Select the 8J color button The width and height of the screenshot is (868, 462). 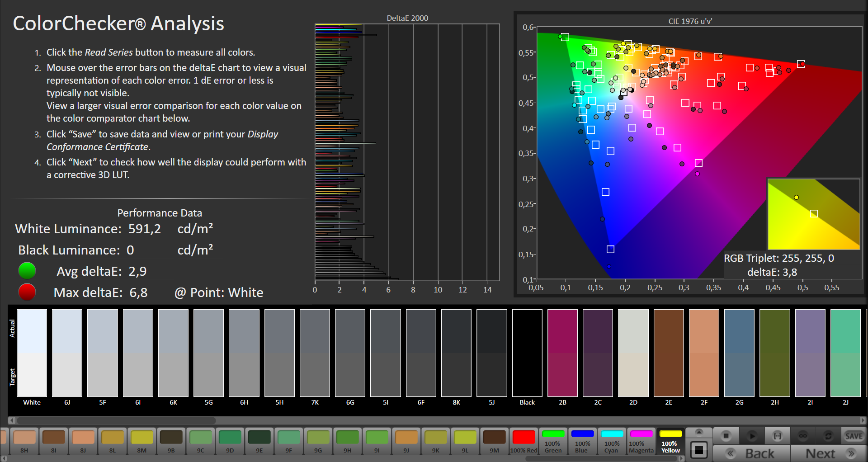(x=83, y=441)
